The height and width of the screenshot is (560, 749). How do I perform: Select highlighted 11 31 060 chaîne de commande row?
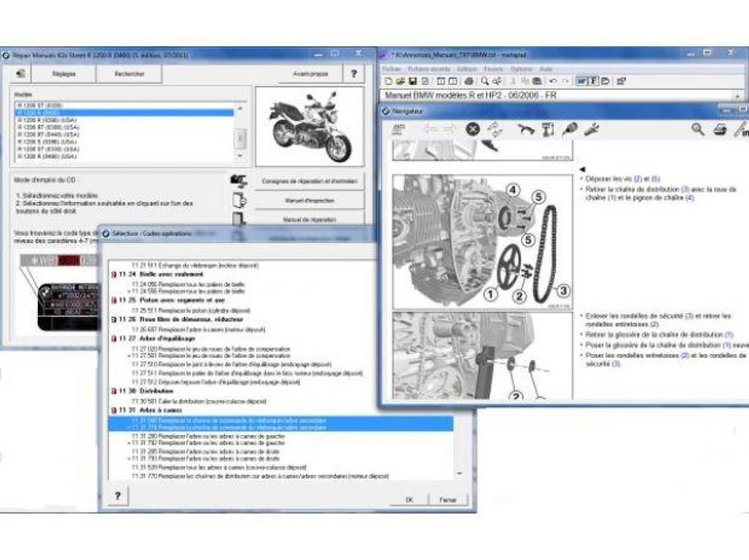click(280, 420)
